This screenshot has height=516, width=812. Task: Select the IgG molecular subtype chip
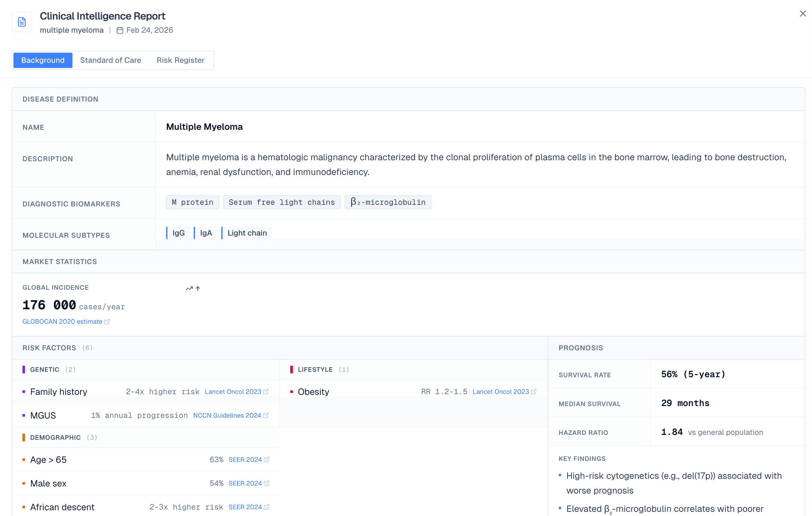coord(178,233)
